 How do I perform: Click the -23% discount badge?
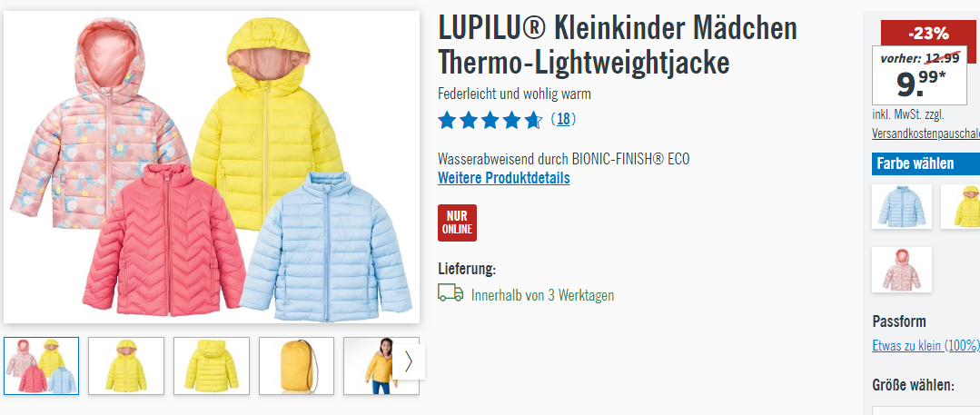tap(928, 33)
